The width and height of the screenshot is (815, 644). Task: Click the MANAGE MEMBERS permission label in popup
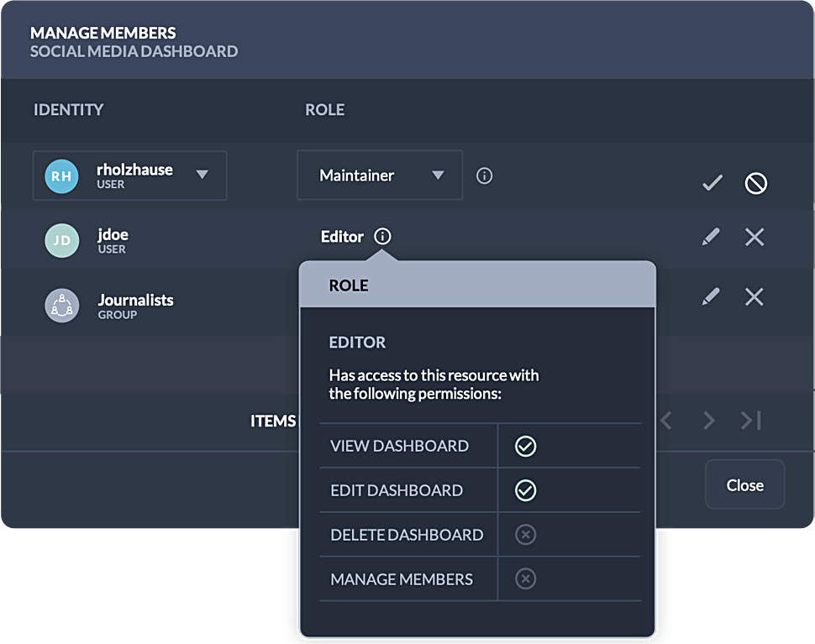point(402,579)
